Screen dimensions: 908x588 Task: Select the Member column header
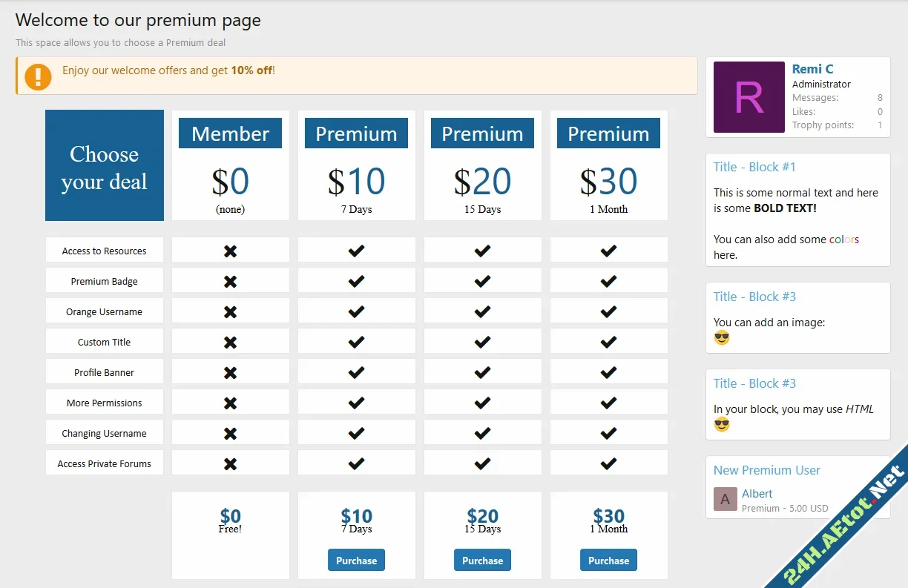[x=230, y=133]
